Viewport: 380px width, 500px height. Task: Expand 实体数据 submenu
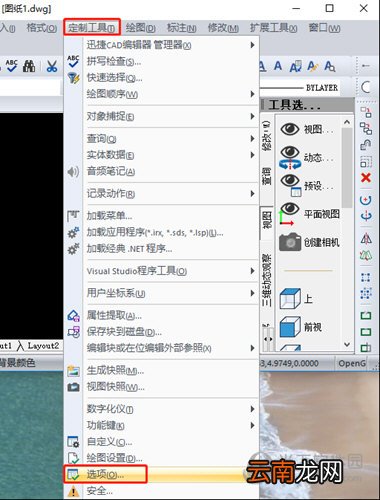tap(162, 155)
